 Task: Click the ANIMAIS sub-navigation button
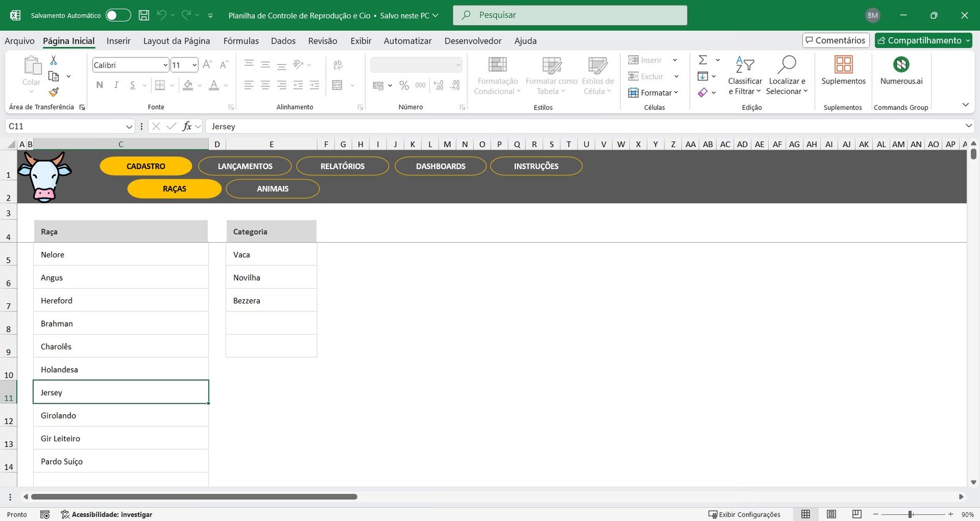(273, 189)
